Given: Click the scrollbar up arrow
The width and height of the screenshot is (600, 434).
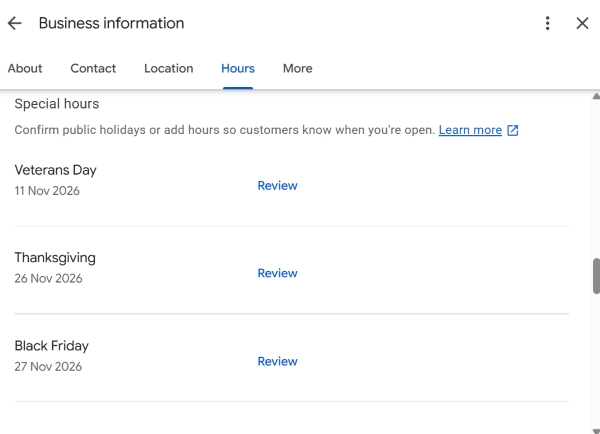Looking at the screenshot, I should pyautogui.click(x=596, y=96).
